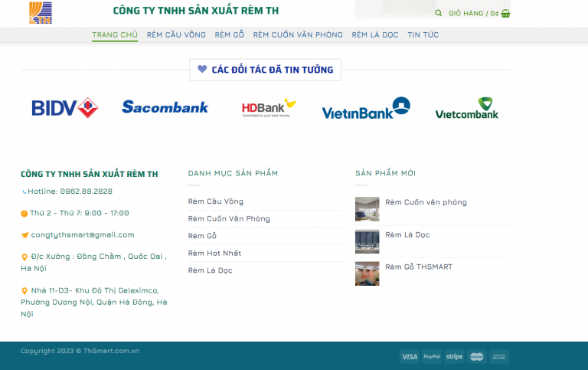The image size is (588, 370).
Task: Click CÁC ĐỐI TÁC ĐÃ TIN TƯỞNG heading
Action: coord(273,70)
